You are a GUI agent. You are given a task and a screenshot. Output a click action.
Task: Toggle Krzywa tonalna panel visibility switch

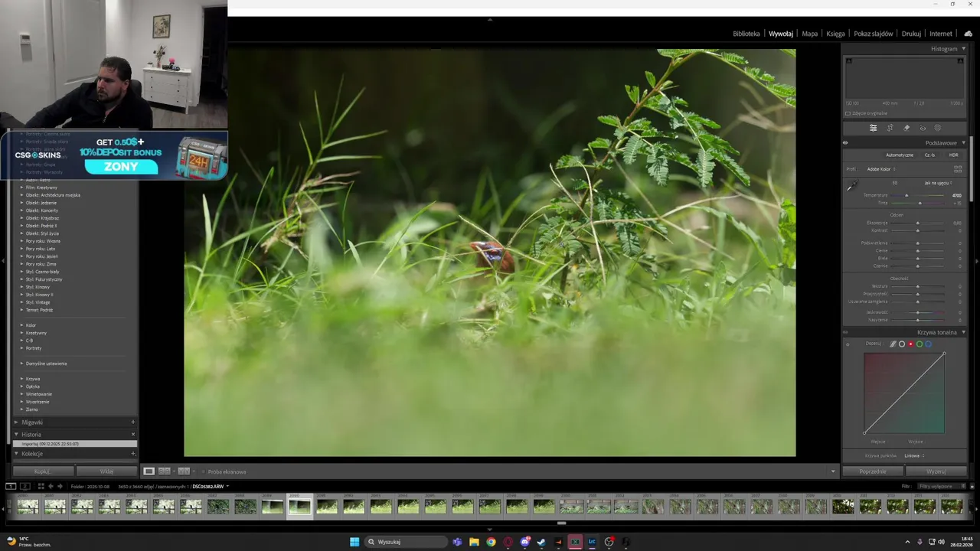click(845, 333)
